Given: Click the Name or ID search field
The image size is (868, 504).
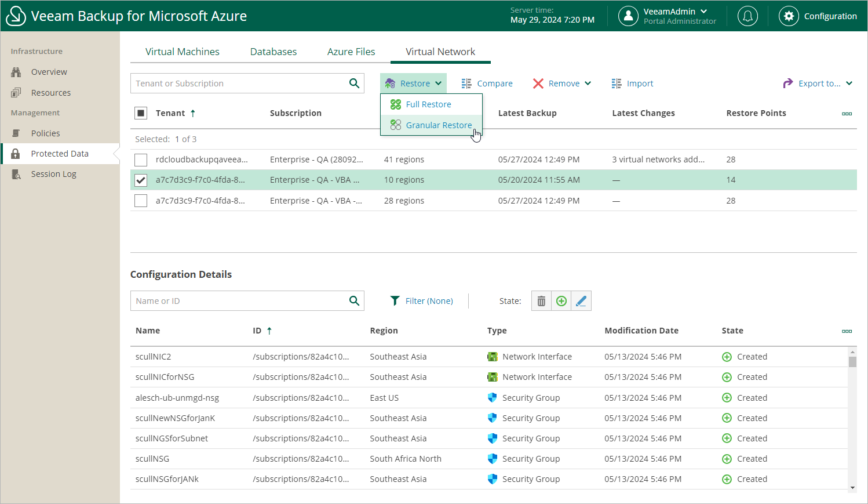Looking at the screenshot, I should 239,301.
